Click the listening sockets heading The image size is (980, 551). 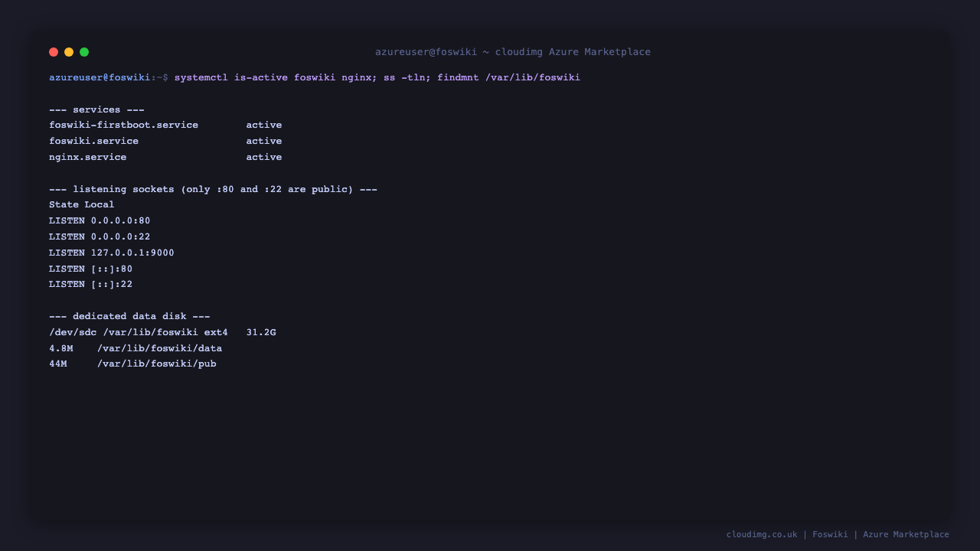click(213, 189)
